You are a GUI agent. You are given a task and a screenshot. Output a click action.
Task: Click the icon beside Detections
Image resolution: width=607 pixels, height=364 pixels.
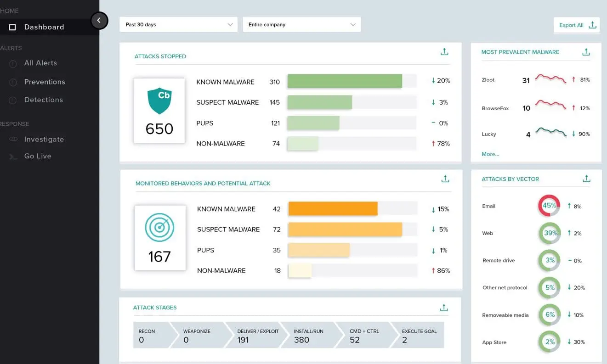[x=13, y=100]
